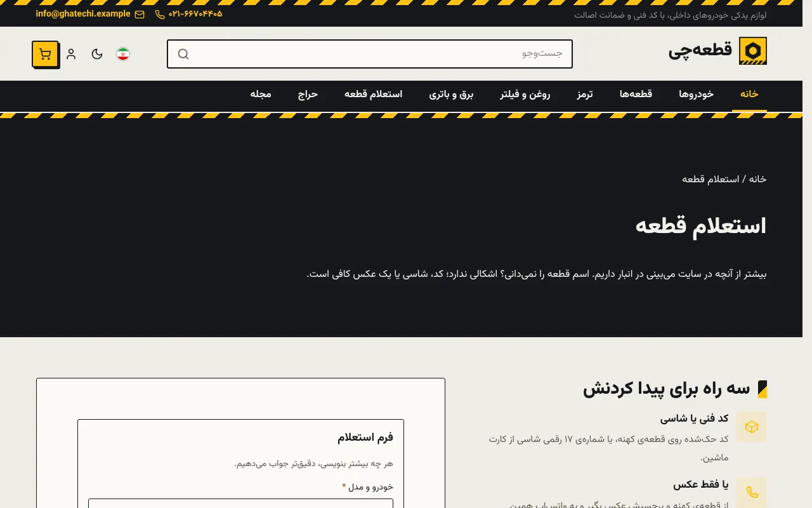
Task: Click the phone icon in top bar
Action: 160,14
